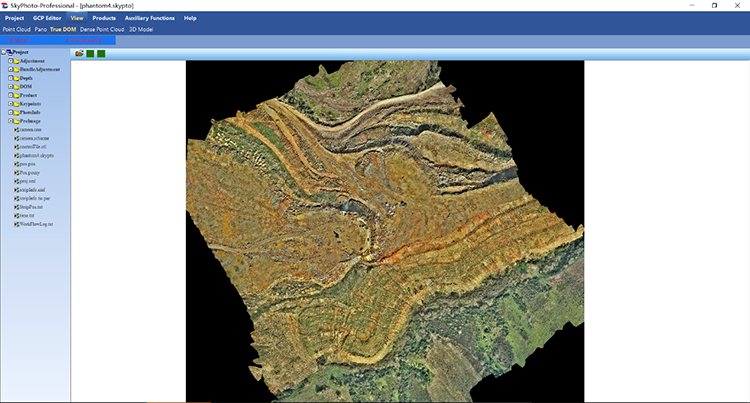Expand the PreImage folder node
This screenshot has width=750, height=403.
(10, 121)
